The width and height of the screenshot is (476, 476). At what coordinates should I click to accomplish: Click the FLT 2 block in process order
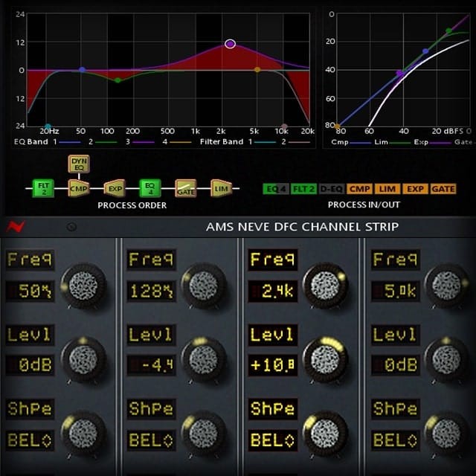(x=42, y=187)
